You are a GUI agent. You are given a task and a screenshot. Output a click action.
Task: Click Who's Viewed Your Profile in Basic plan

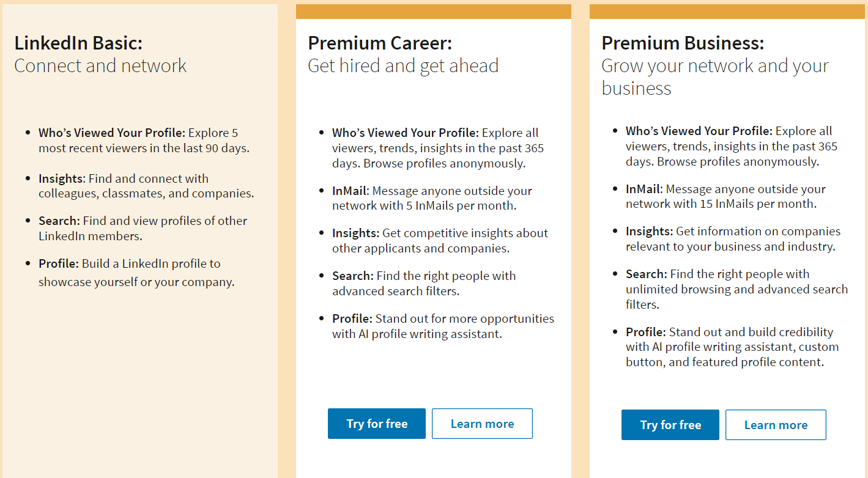[x=111, y=133]
